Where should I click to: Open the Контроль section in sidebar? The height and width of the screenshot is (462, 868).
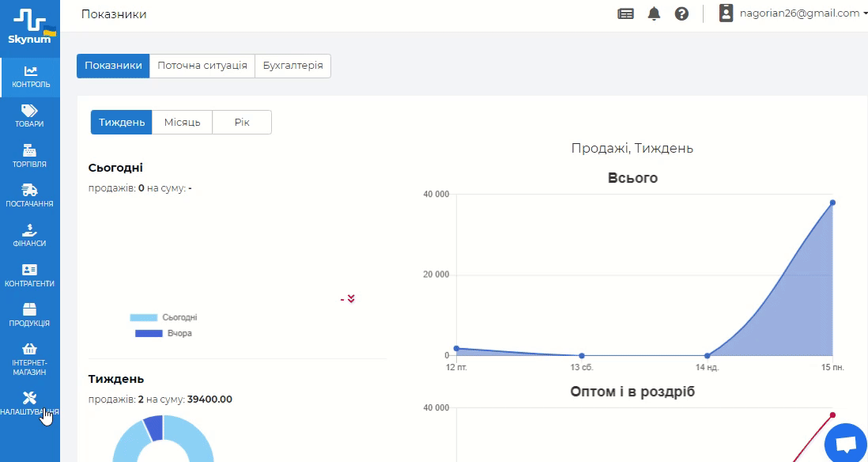click(x=31, y=78)
